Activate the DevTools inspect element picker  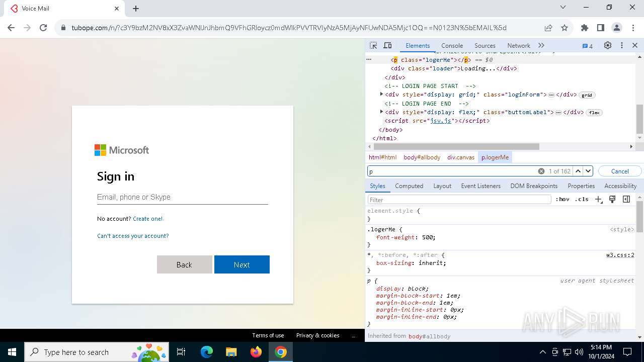(x=373, y=45)
